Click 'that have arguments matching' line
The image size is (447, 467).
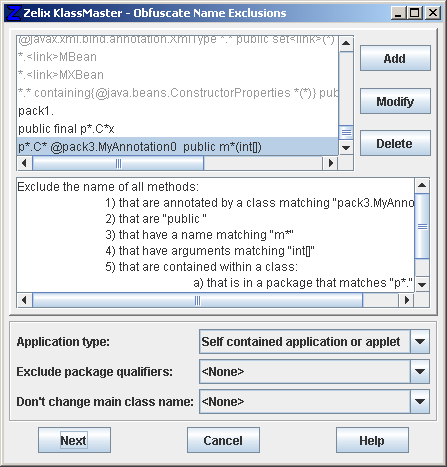[210, 251]
